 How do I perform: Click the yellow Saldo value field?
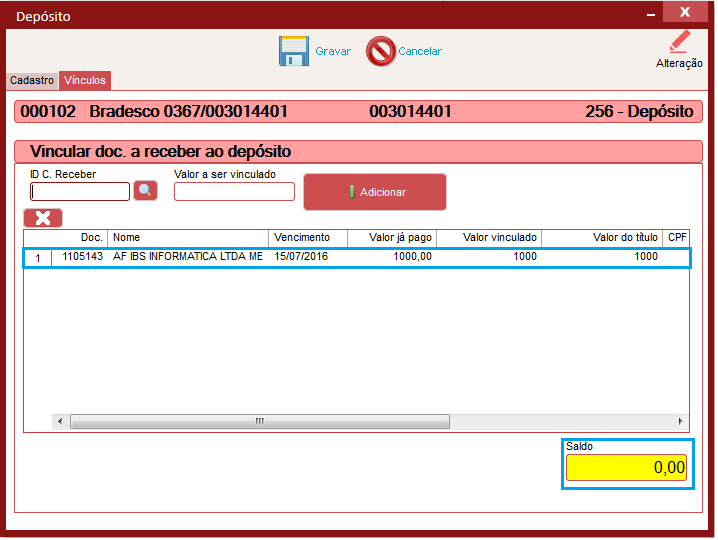(x=626, y=468)
